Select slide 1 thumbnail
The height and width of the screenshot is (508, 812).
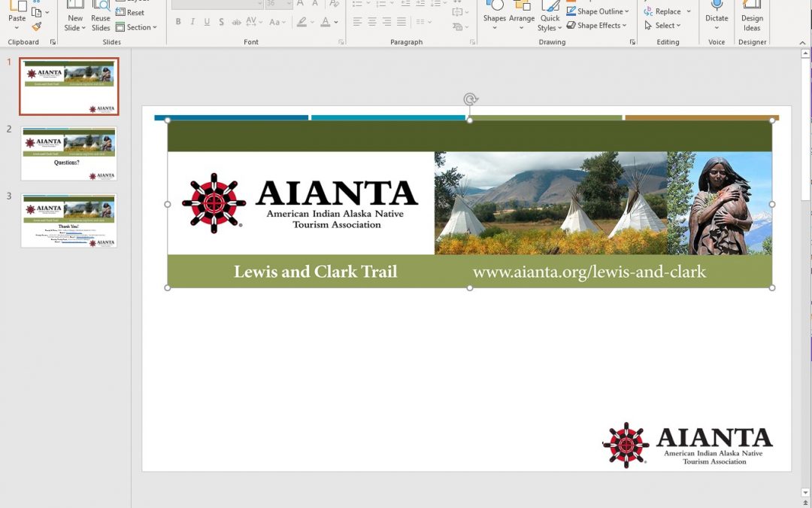(x=69, y=86)
